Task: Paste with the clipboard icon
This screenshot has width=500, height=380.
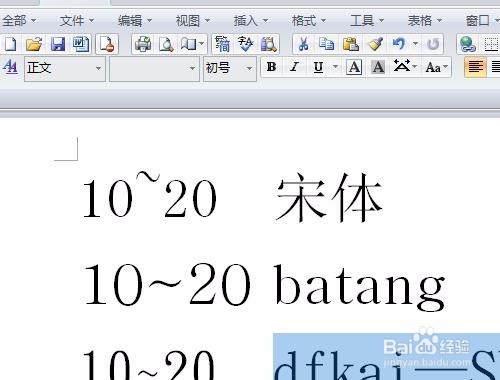Action: (x=351, y=44)
